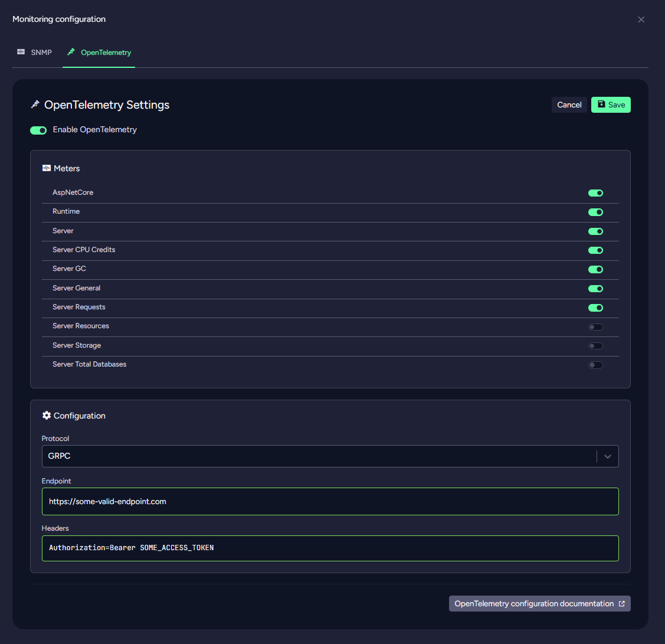Click the GRPC protocol select box
This screenshot has width=665, height=644.
point(319,456)
